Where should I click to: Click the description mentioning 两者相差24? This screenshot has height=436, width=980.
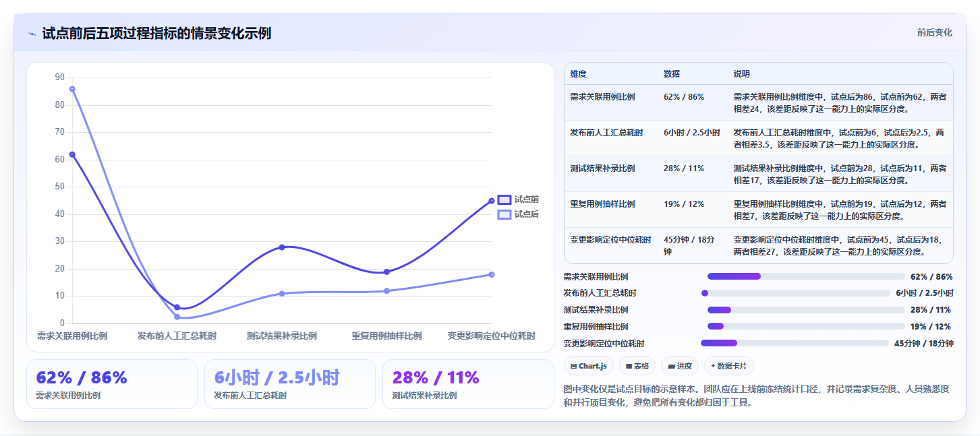point(840,102)
